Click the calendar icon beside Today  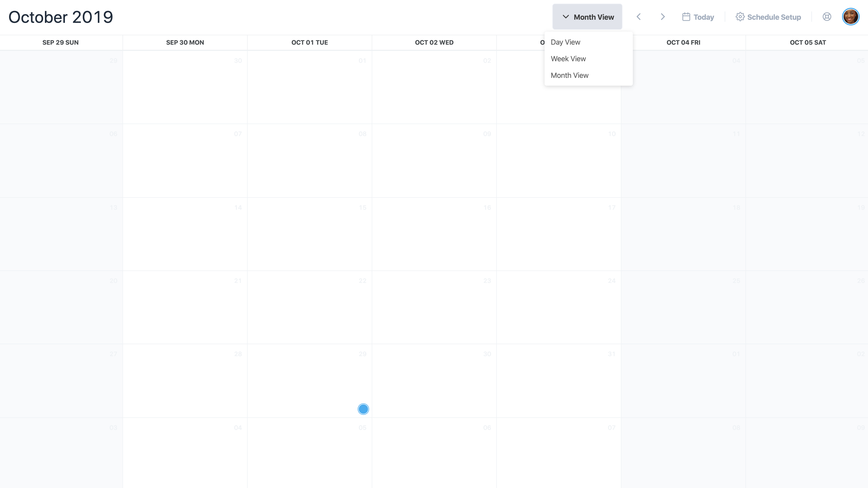(686, 17)
